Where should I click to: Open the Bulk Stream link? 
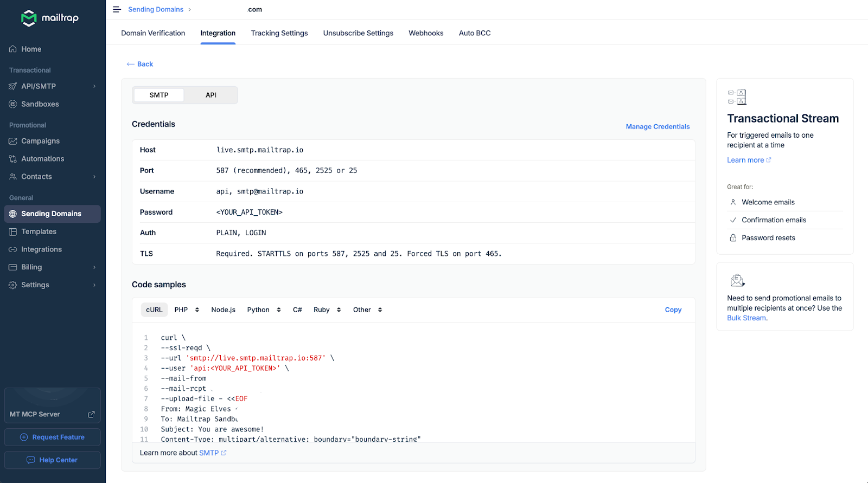(x=746, y=318)
